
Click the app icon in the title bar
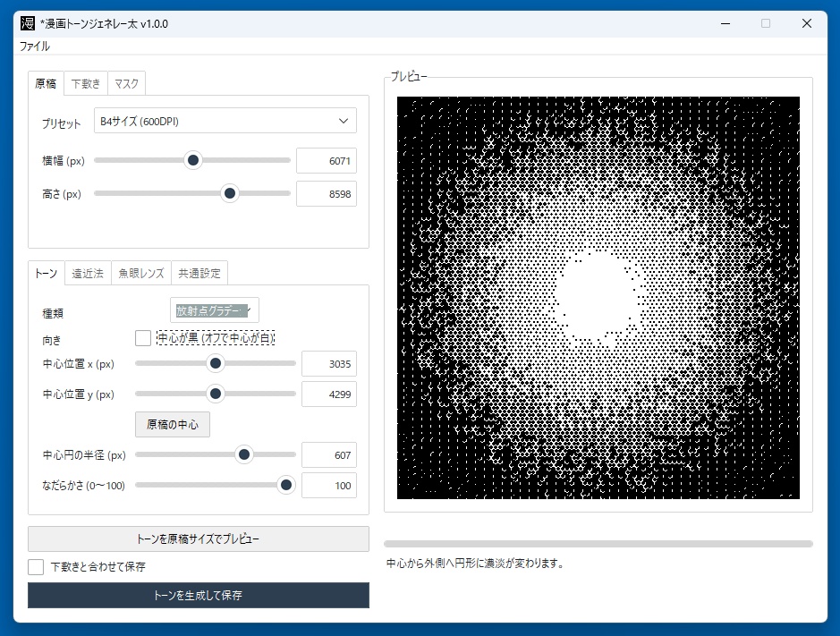(28, 23)
